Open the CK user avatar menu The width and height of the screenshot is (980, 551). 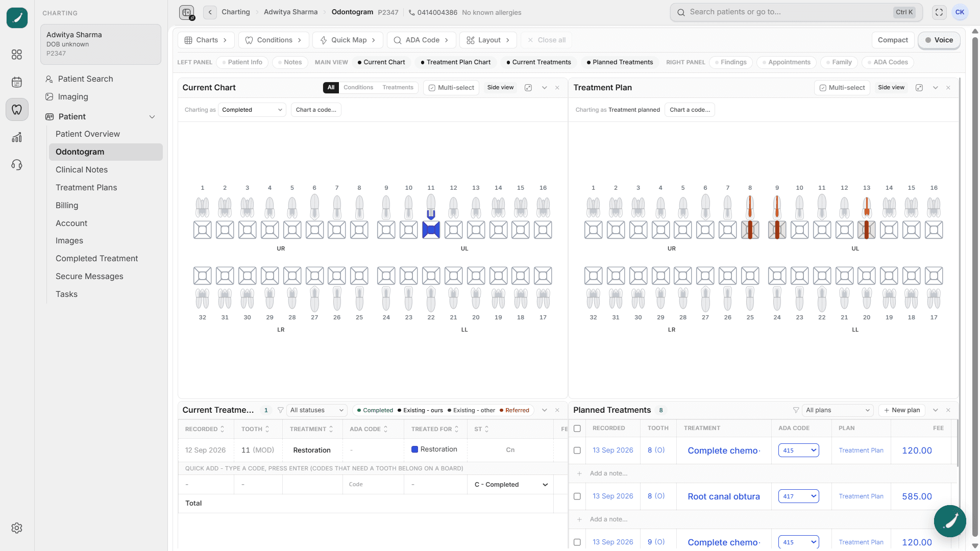pyautogui.click(x=960, y=12)
